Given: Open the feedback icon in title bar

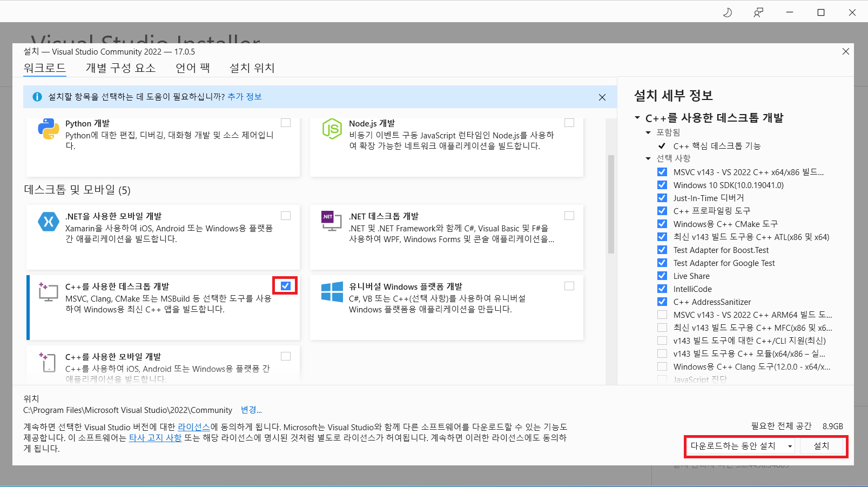Looking at the screenshot, I should tap(758, 12).
